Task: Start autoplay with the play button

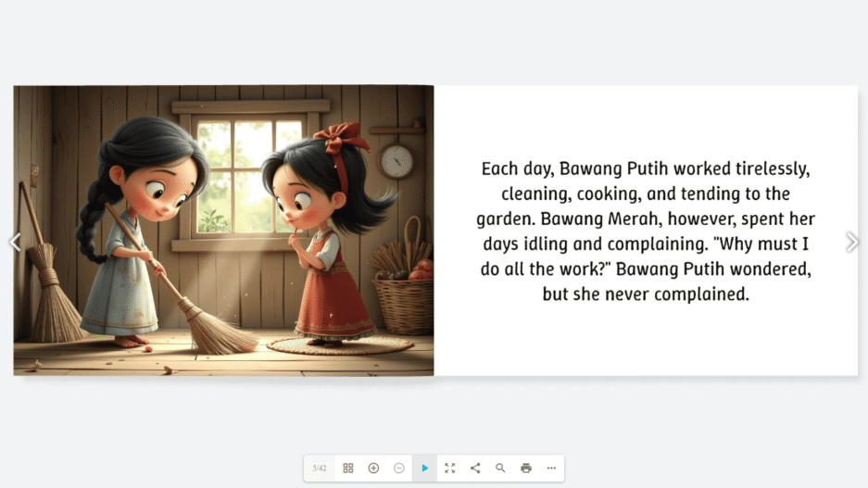Action: pyautogui.click(x=424, y=468)
